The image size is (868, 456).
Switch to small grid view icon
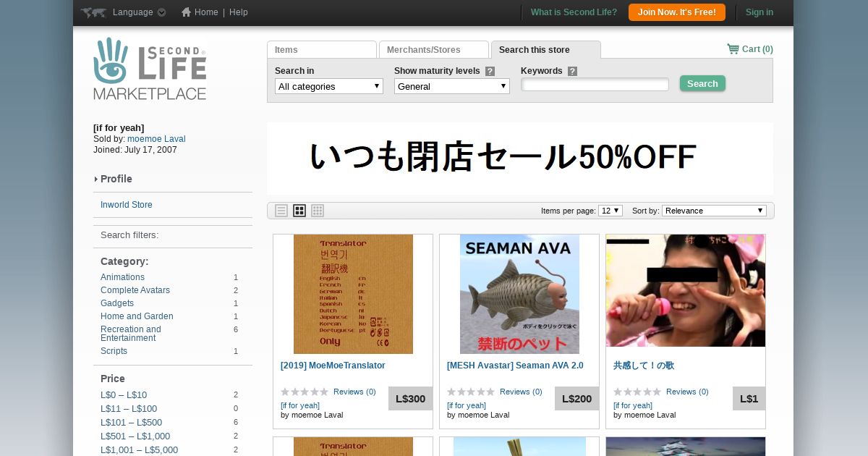pyautogui.click(x=318, y=211)
